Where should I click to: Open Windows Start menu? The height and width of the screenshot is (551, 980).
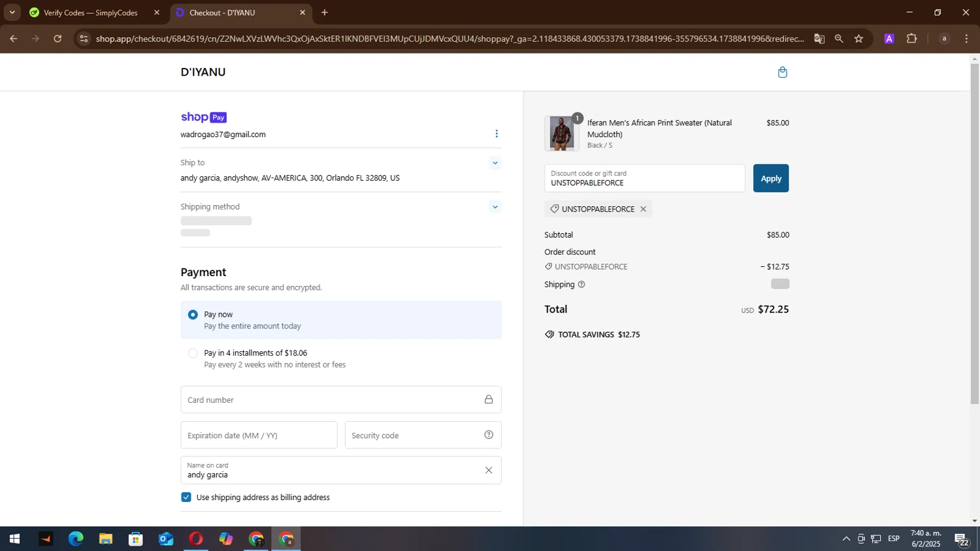click(x=14, y=539)
